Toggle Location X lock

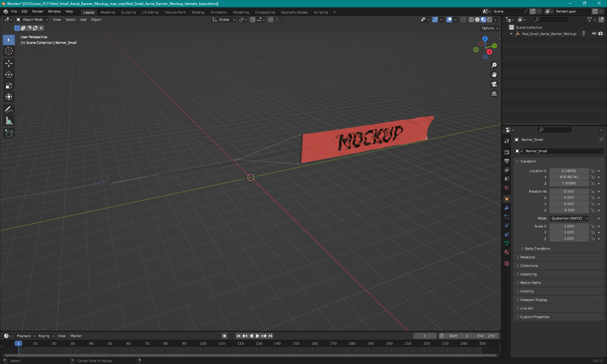(593, 171)
